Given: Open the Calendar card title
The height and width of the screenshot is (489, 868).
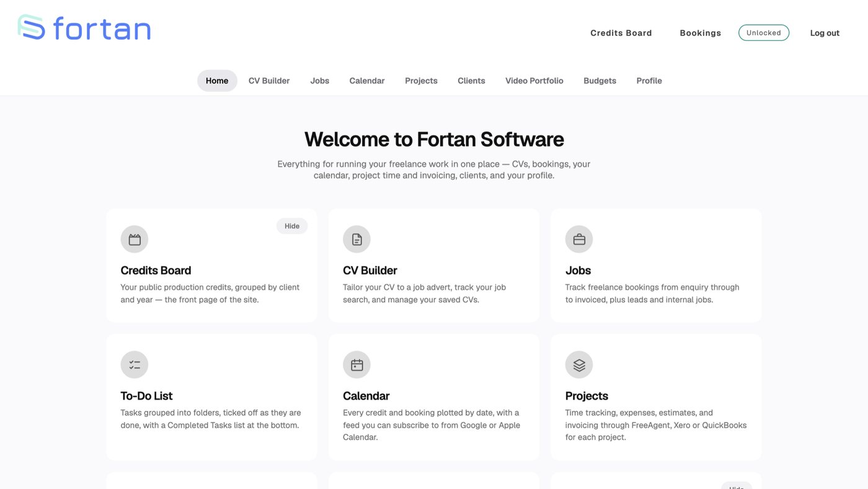Looking at the screenshot, I should pos(366,395).
